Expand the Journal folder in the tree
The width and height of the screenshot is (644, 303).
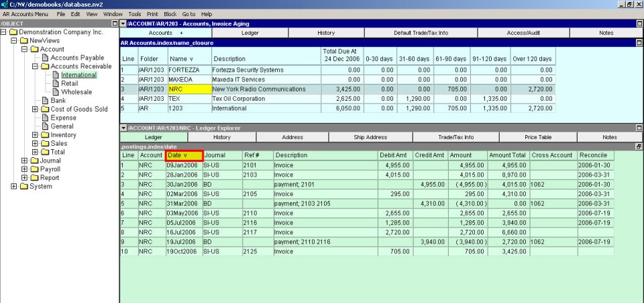pos(25,161)
